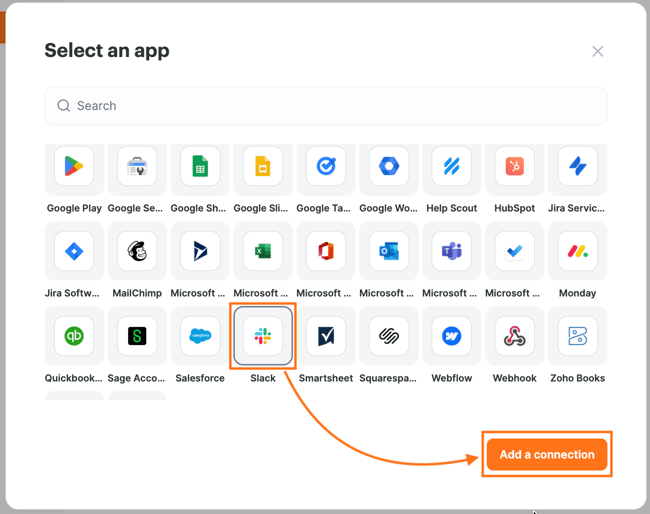Screen dimensions: 650x514
Task: Pick the Help Scout app icon
Action: [452, 167]
